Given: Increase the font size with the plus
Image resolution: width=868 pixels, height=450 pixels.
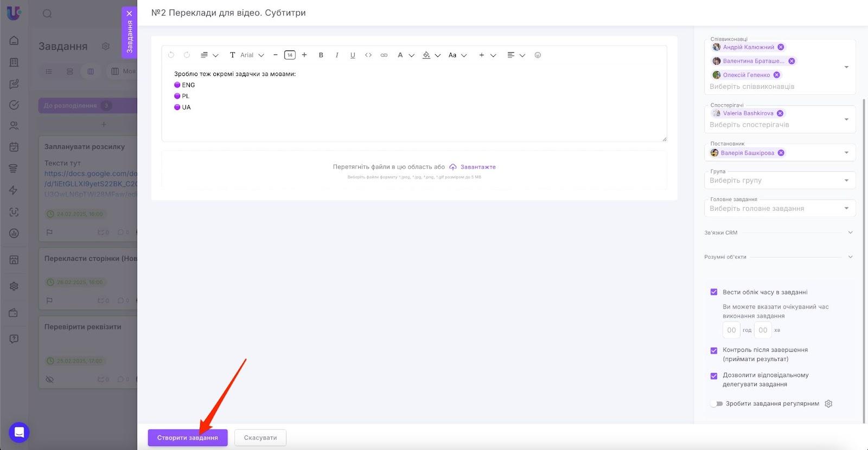Looking at the screenshot, I should click(x=304, y=55).
